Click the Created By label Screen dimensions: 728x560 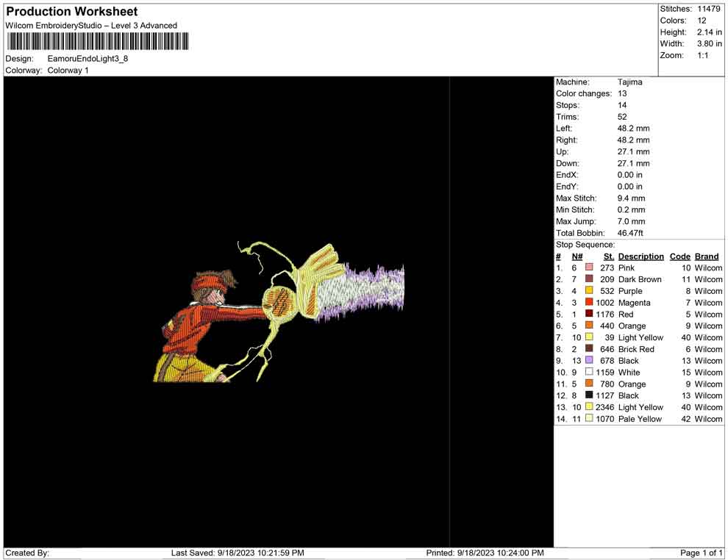click(x=27, y=553)
